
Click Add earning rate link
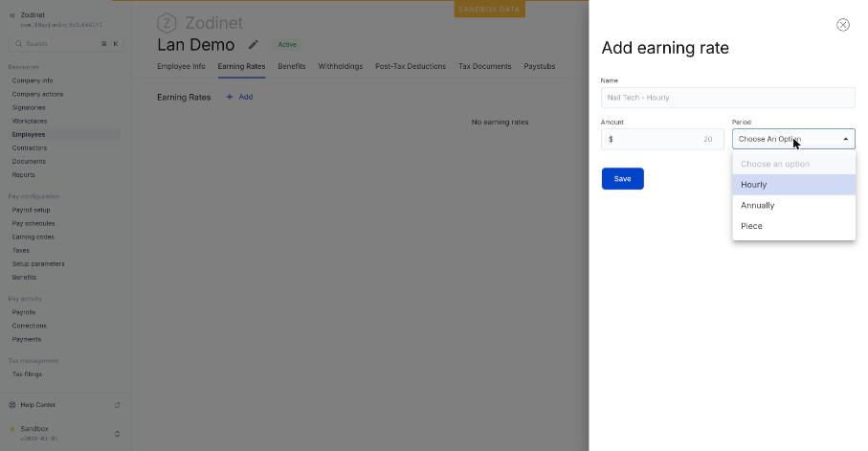click(x=239, y=97)
